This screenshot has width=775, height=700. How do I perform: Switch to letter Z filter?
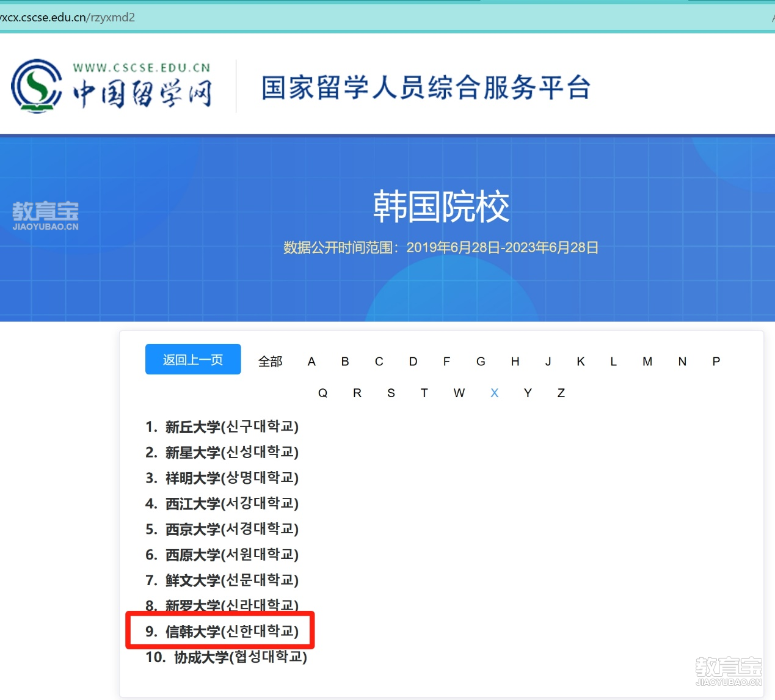[x=561, y=393]
